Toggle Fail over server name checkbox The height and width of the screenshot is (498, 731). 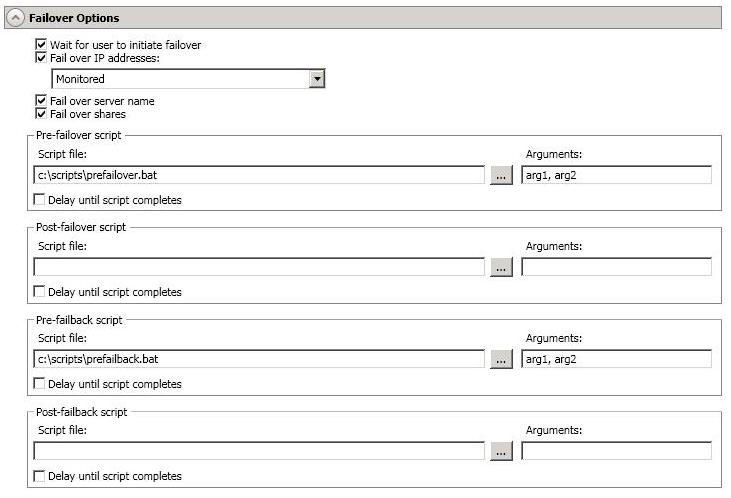click(x=41, y=100)
